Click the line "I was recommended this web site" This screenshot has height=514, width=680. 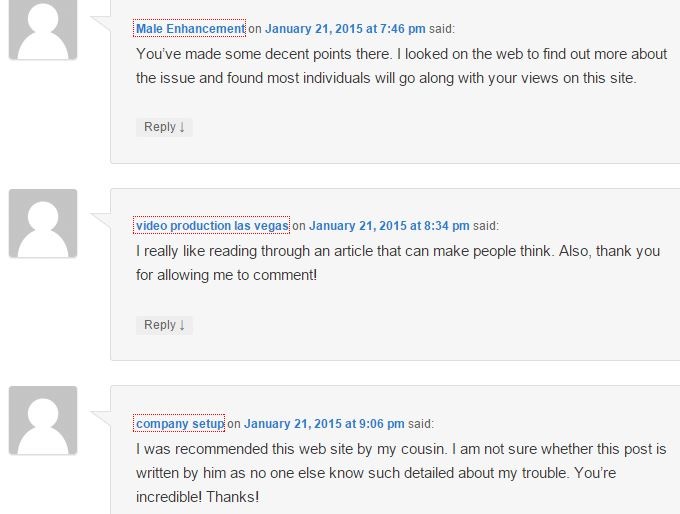[x=401, y=449]
